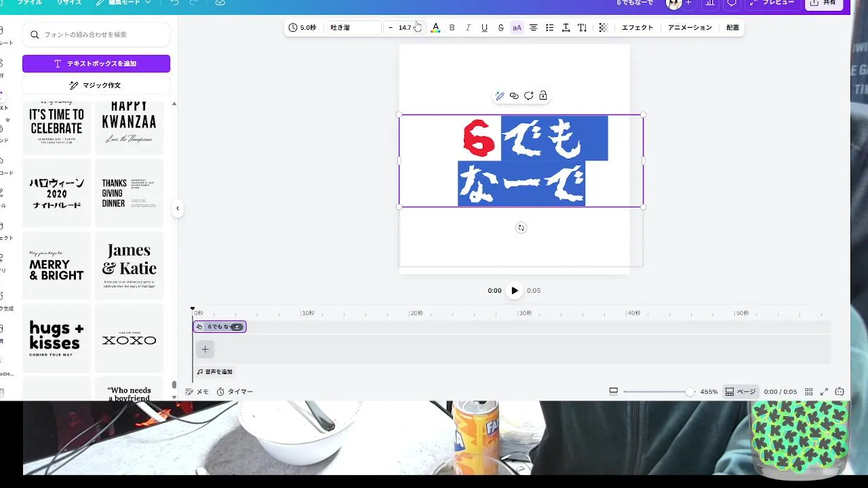This screenshot has width=868, height=488.
Task: Add a collaborator with plus button
Action: (x=688, y=3)
